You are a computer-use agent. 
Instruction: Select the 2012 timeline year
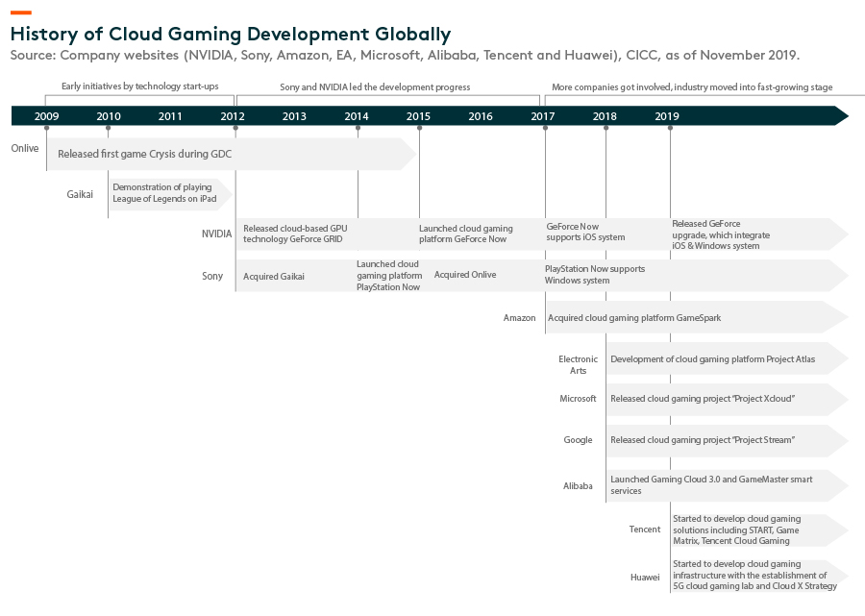point(233,116)
